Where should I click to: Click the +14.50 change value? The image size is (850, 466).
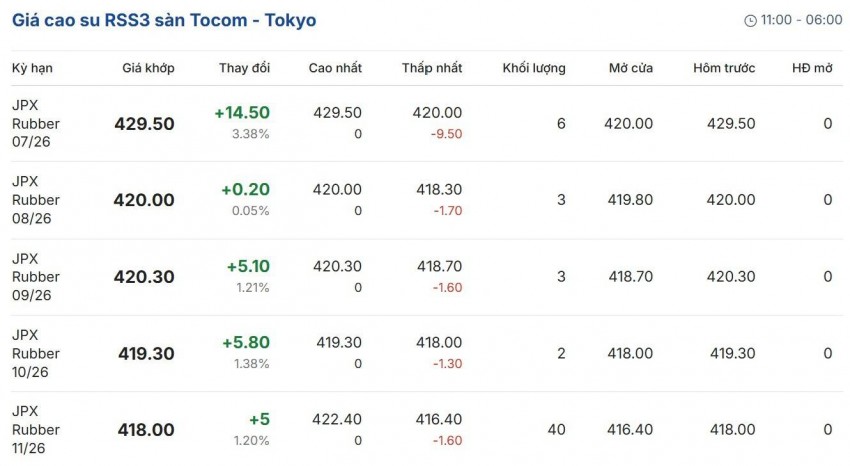(242, 113)
